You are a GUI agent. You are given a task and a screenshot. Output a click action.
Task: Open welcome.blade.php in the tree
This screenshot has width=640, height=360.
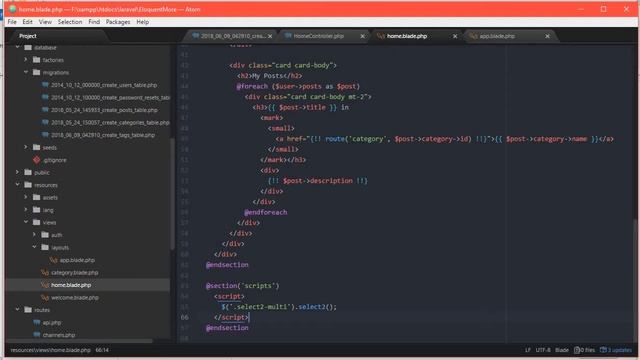(75, 298)
